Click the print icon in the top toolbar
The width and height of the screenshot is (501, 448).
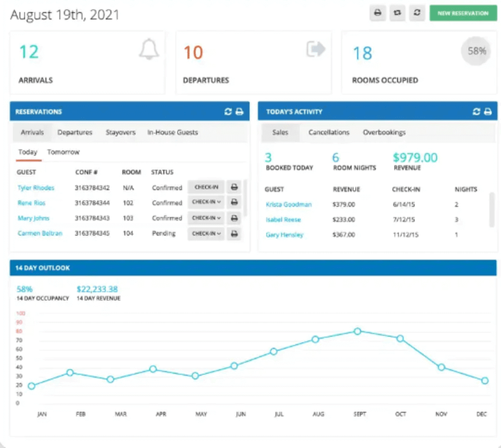[x=377, y=13]
